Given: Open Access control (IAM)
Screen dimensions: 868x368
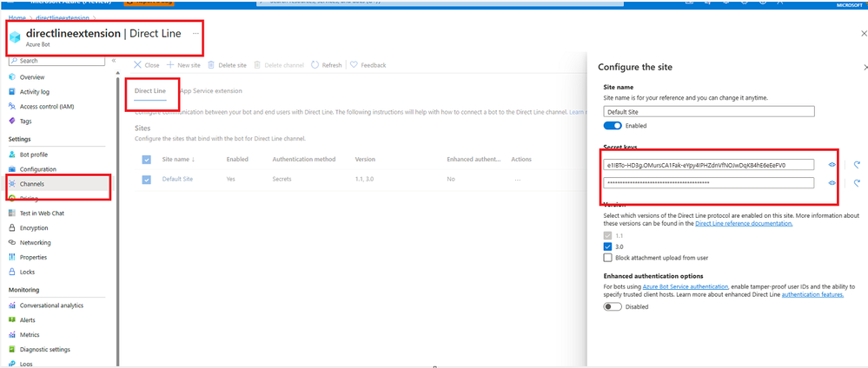Looking at the screenshot, I should point(47,106).
